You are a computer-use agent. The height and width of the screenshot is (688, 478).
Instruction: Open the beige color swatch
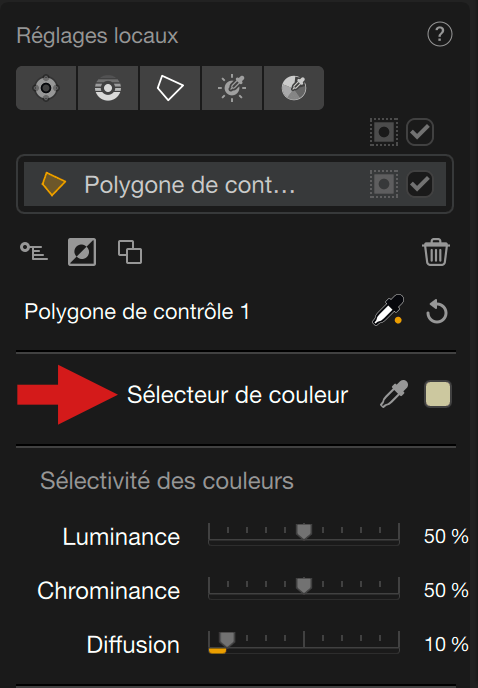click(438, 394)
